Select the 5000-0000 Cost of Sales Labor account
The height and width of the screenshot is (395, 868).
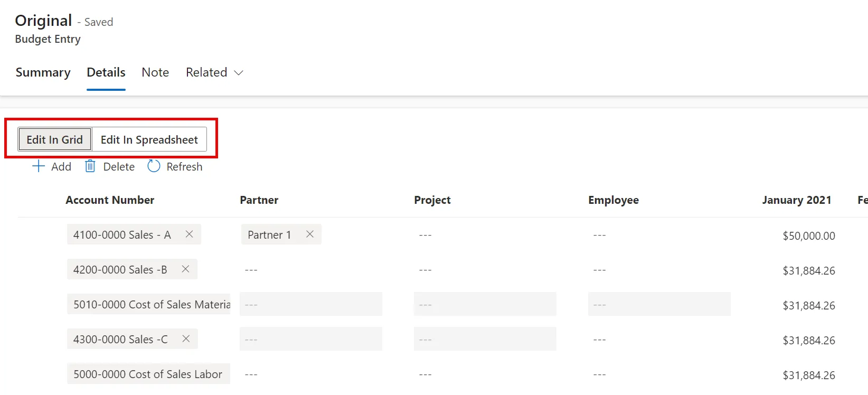(x=149, y=374)
